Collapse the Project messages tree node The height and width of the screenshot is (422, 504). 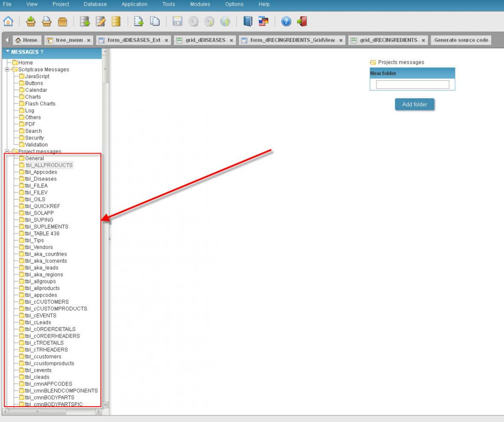pyautogui.click(x=7, y=151)
